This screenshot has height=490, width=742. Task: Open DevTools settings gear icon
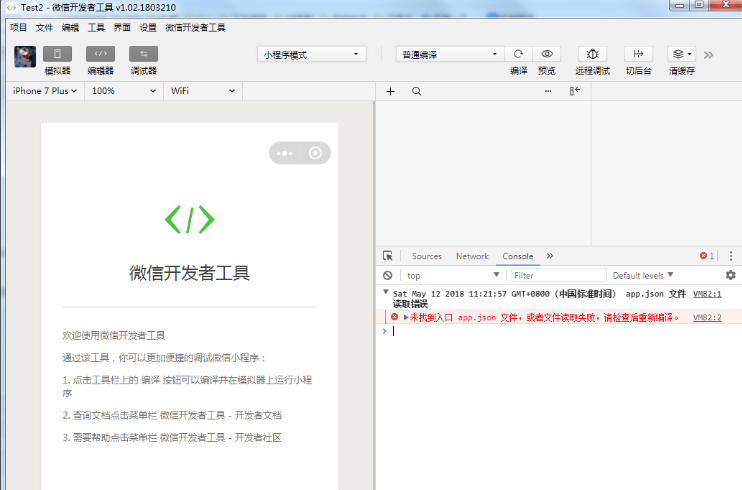(730, 275)
